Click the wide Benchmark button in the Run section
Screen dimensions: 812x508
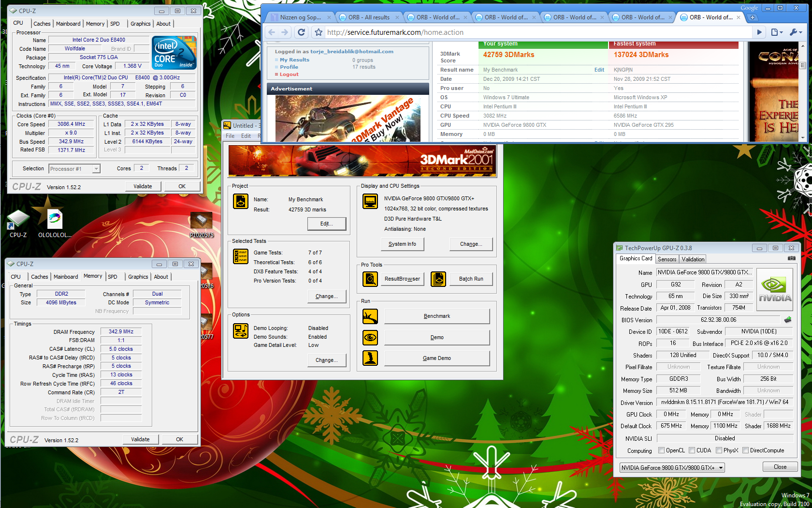click(437, 316)
